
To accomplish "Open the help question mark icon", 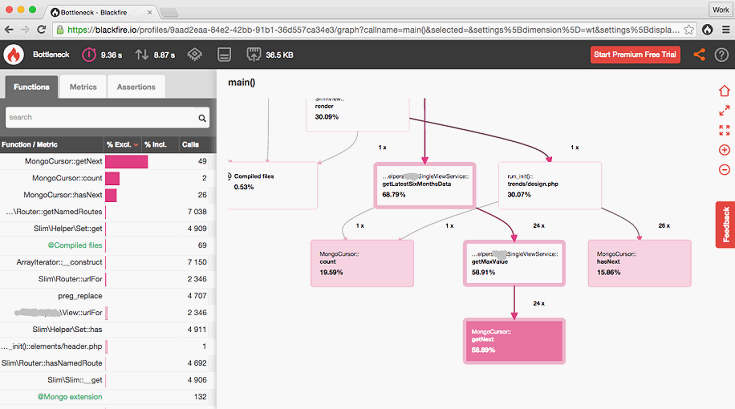I will [x=722, y=55].
